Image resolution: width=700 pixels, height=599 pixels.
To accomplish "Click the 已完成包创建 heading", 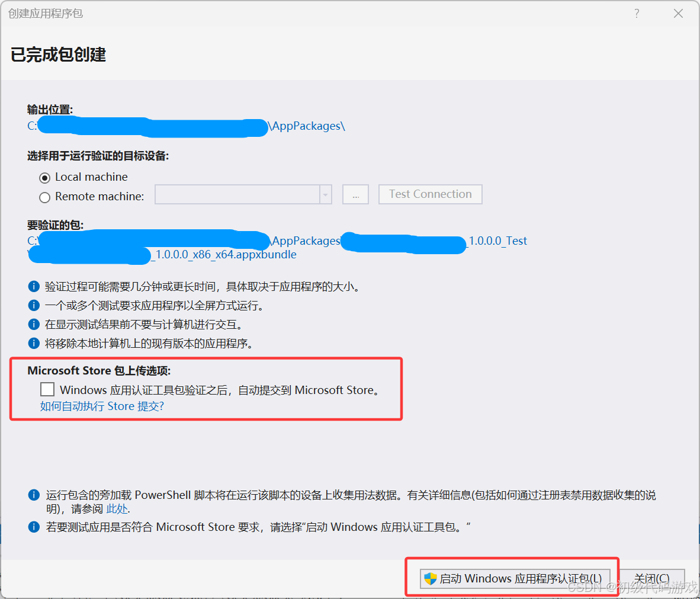I will [58, 55].
